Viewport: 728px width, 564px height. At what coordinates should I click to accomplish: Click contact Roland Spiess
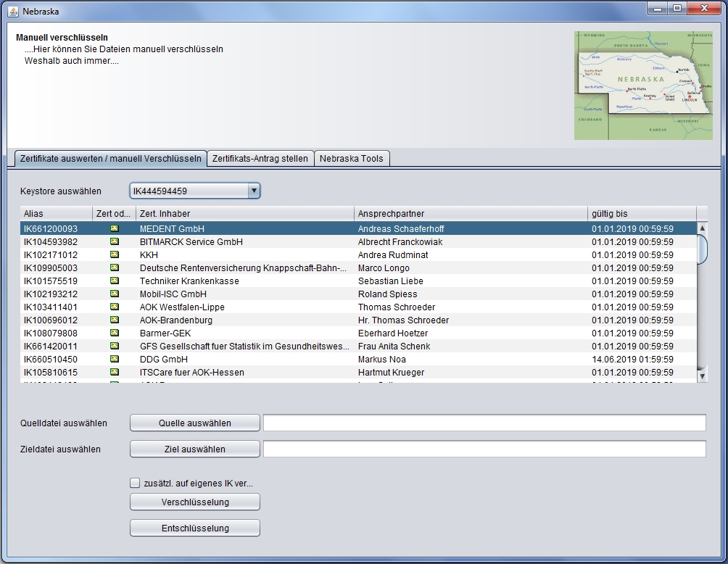click(x=388, y=294)
